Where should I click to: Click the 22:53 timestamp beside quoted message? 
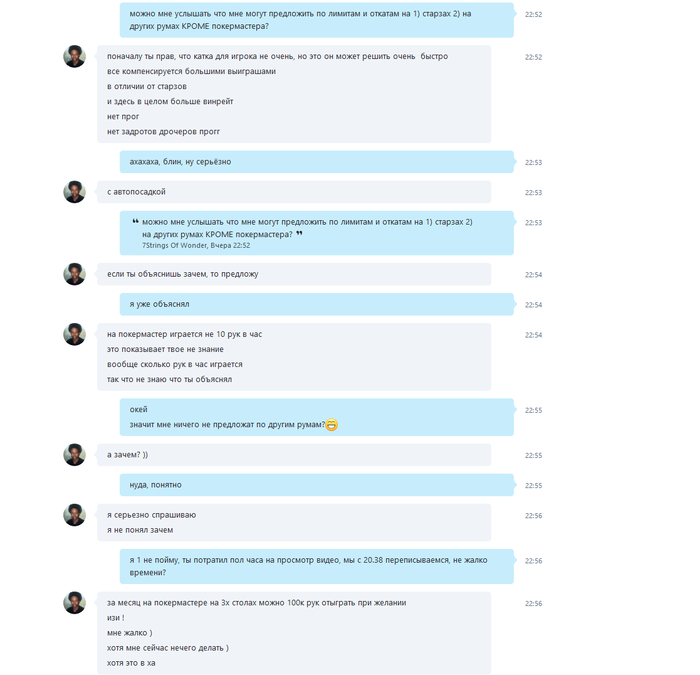[x=533, y=223]
